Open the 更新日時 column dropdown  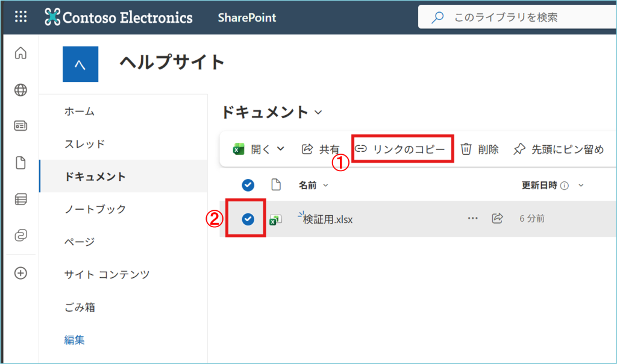[x=581, y=186]
